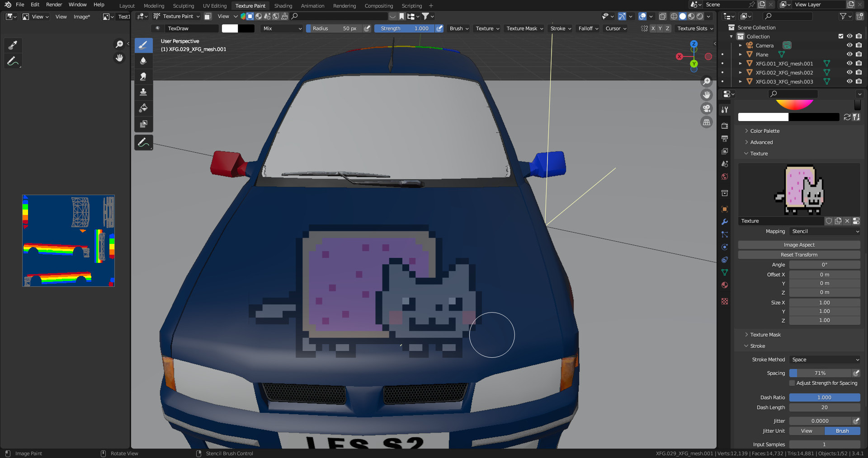Hide the Plane object in outliner
This screenshot has width=868, height=458.
[849, 54]
